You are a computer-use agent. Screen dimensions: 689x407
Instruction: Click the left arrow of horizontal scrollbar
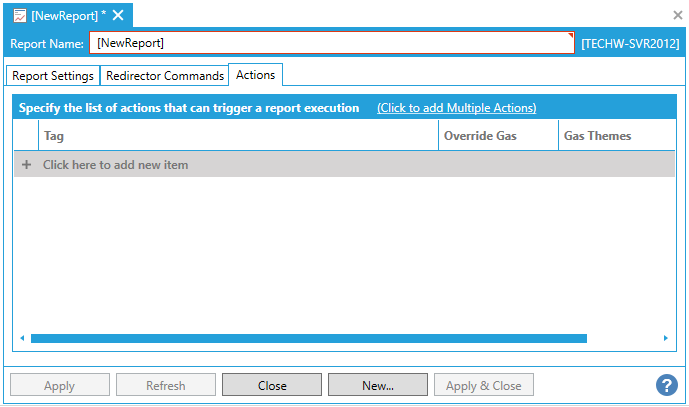(22, 338)
